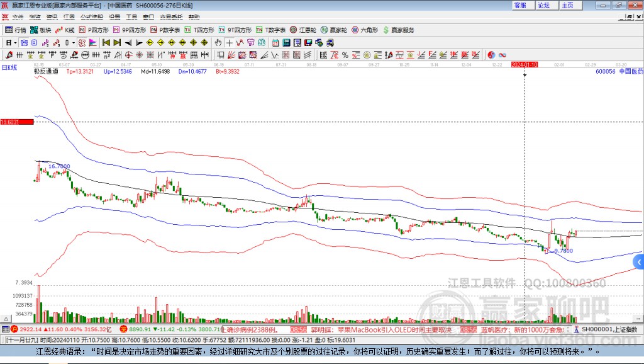Image resolution: width=644 pixels, height=364 pixels.
Task: Click the red-blue yin-yang icon
Action: [491, 55]
